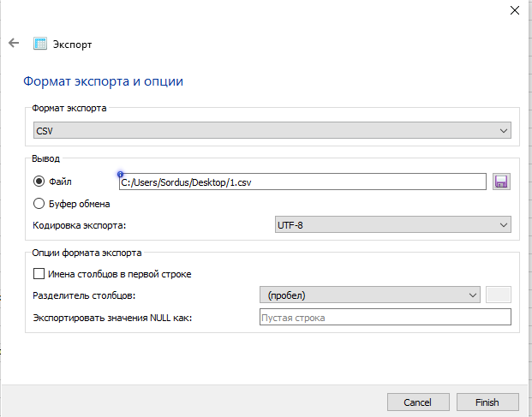
Task: Click the Экспортировать значения NULL как label
Action: point(111,318)
